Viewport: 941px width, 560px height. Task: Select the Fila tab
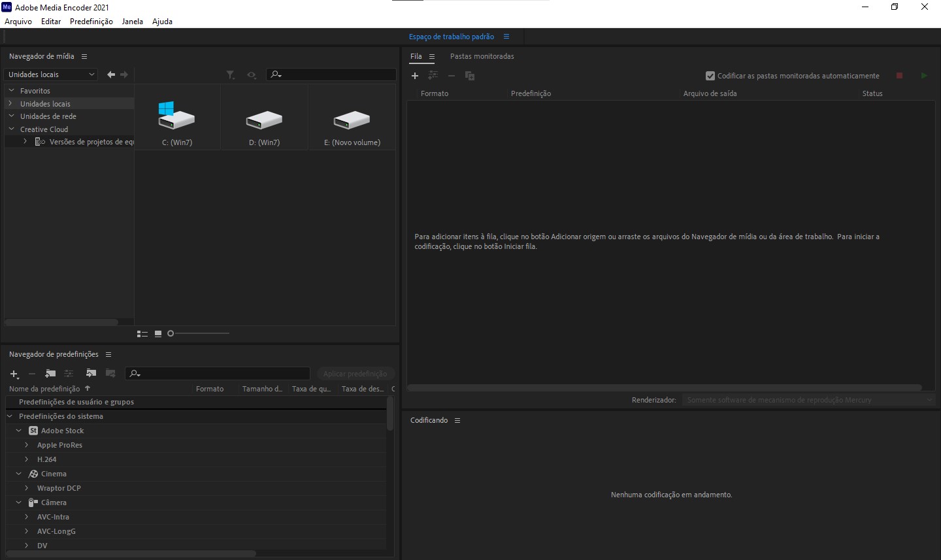point(416,57)
